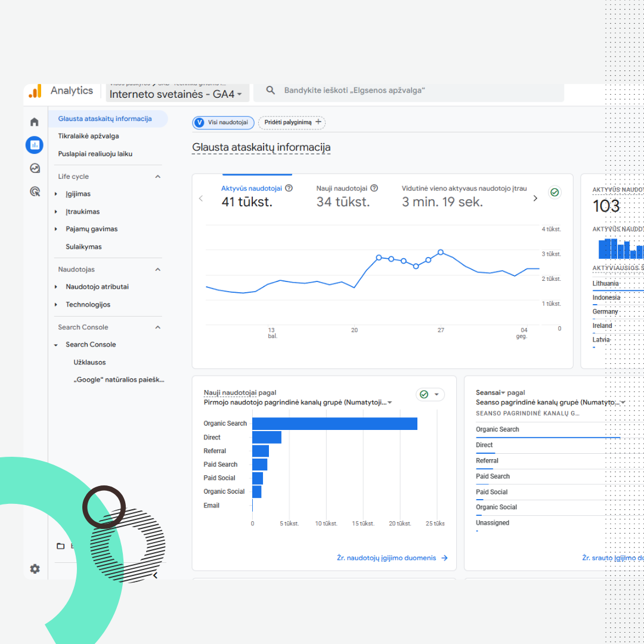This screenshot has width=644, height=644.
Task: Click Pridėti palyginimą button
Action: [x=292, y=122]
